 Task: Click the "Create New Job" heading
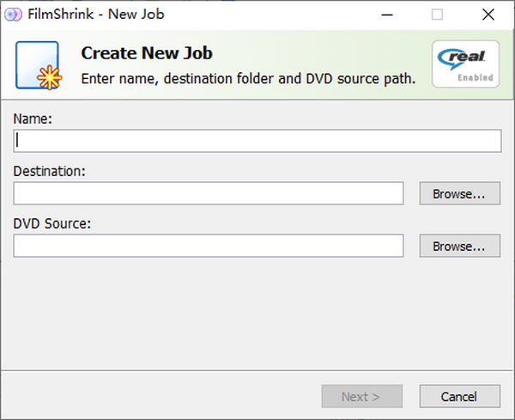point(146,53)
